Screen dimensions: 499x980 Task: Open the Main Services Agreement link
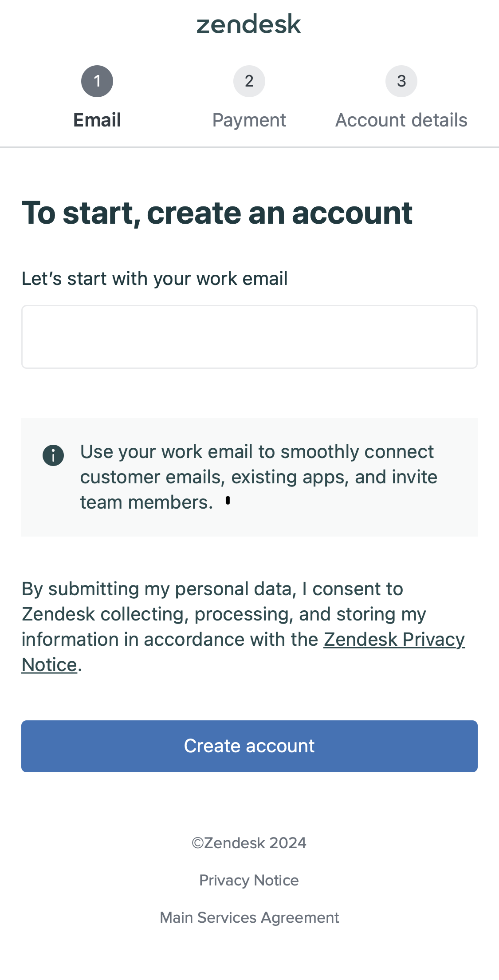point(249,917)
